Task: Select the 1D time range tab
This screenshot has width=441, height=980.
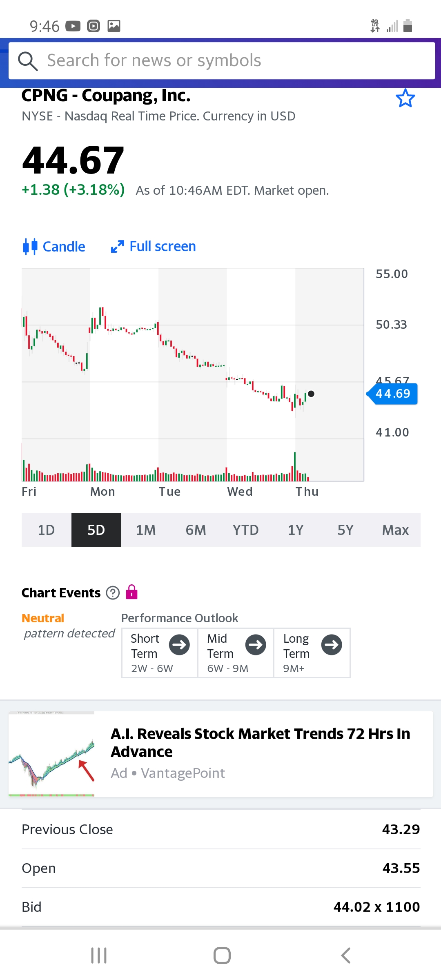Action: pos(46,530)
